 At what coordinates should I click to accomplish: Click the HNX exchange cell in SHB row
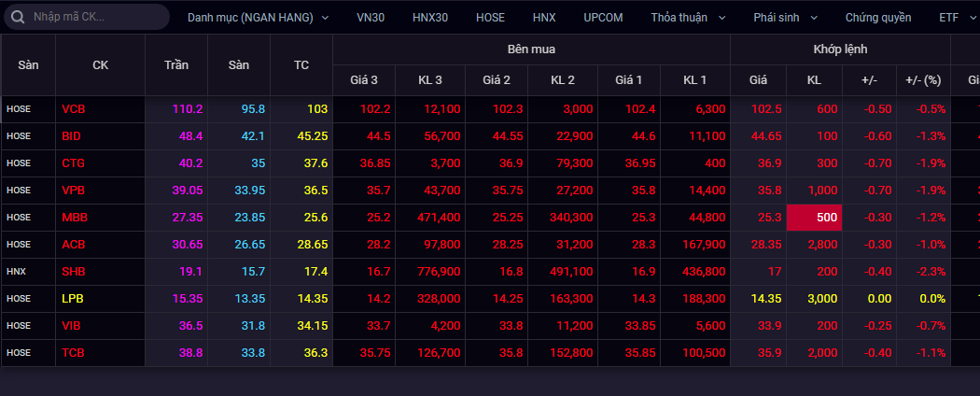[x=16, y=272]
